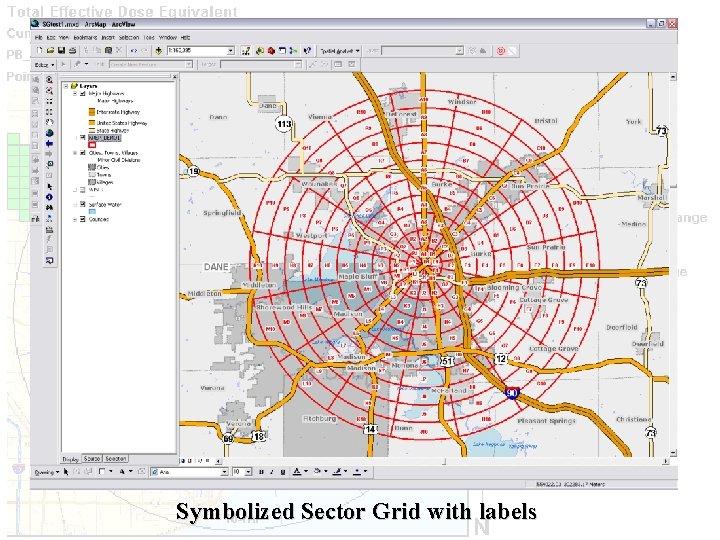Toggle the highlighted sector grid layer checkbox

83,138
